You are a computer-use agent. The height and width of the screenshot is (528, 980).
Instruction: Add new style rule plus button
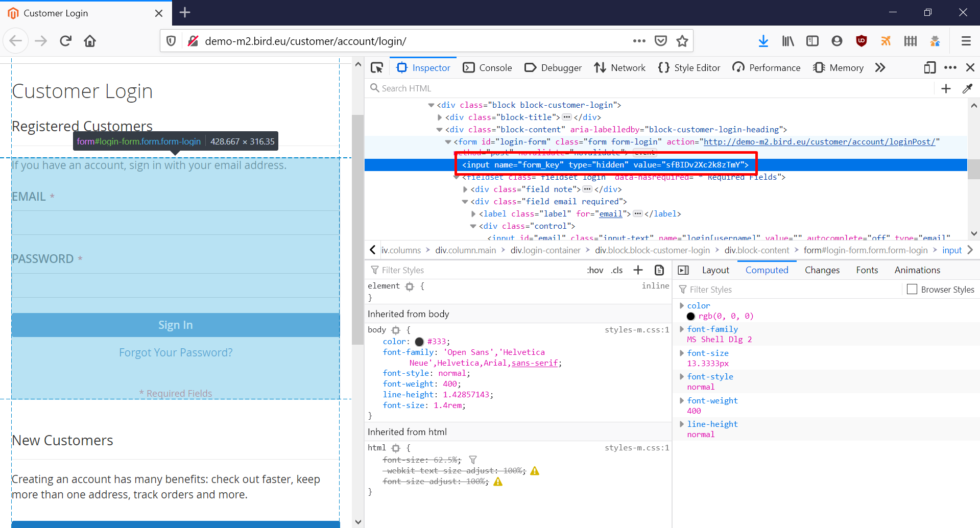point(638,270)
